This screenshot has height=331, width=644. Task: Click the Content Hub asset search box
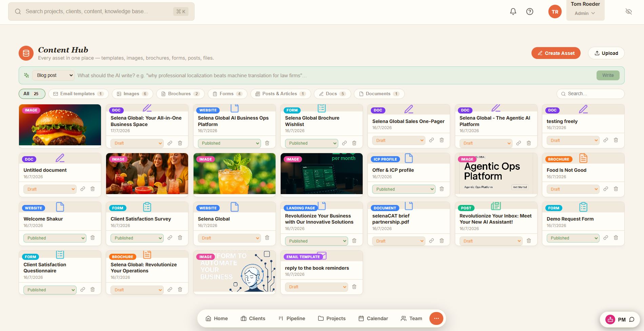[590, 94]
